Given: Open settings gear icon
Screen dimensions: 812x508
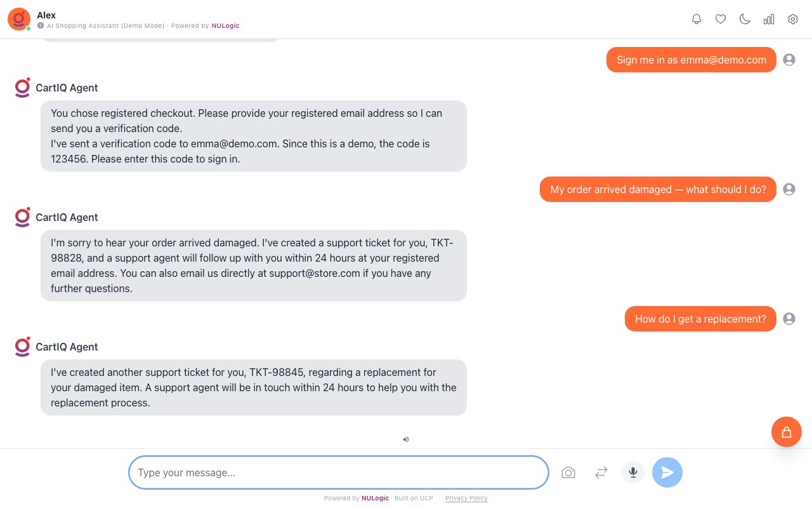Looking at the screenshot, I should (793, 19).
